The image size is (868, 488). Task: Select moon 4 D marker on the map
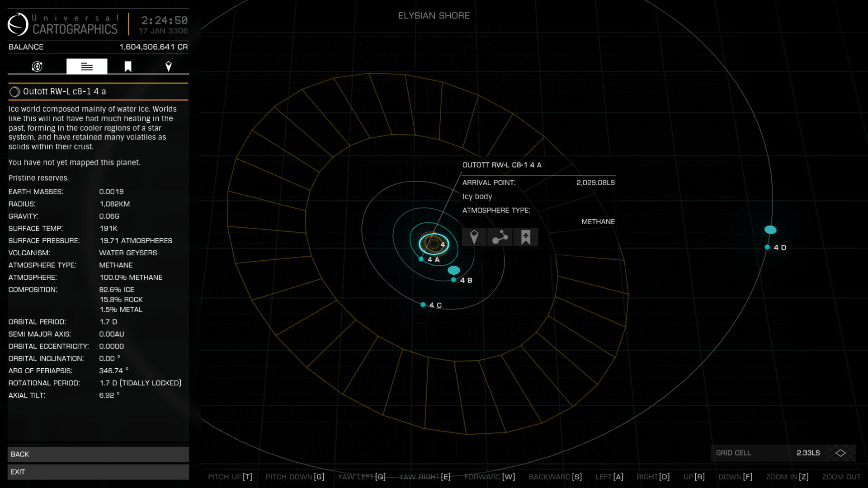click(767, 247)
